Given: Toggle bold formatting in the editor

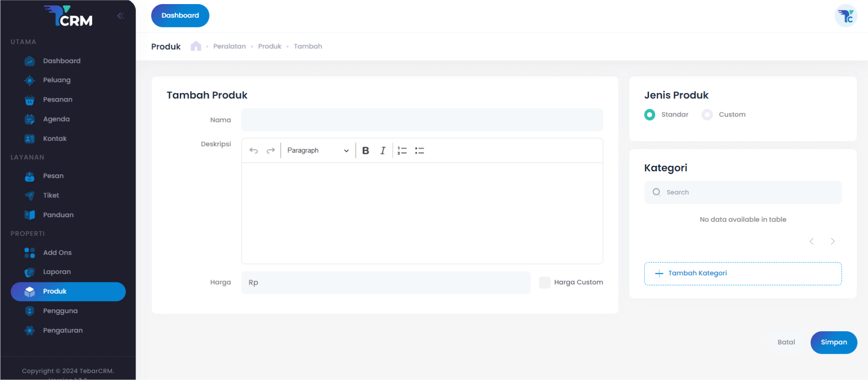Looking at the screenshot, I should point(366,150).
